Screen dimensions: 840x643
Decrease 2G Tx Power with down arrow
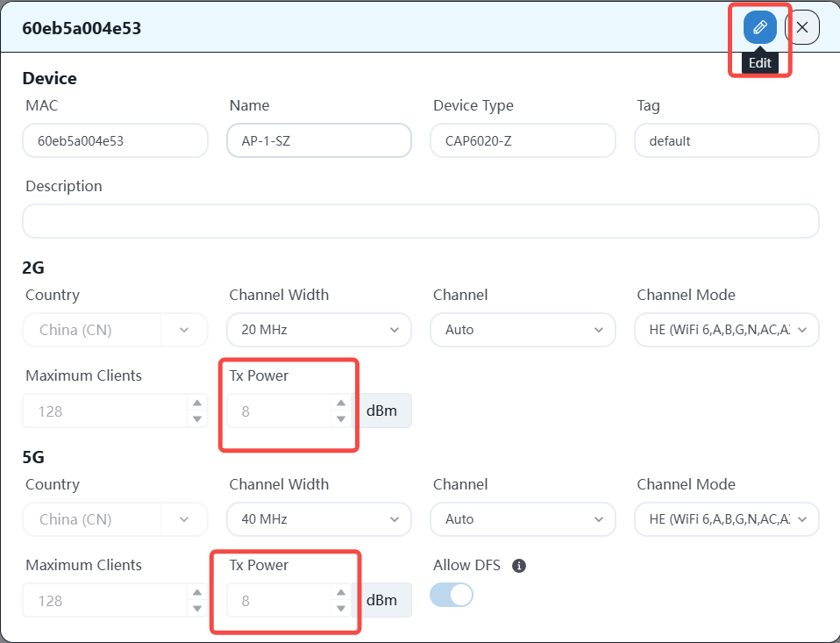(x=341, y=418)
